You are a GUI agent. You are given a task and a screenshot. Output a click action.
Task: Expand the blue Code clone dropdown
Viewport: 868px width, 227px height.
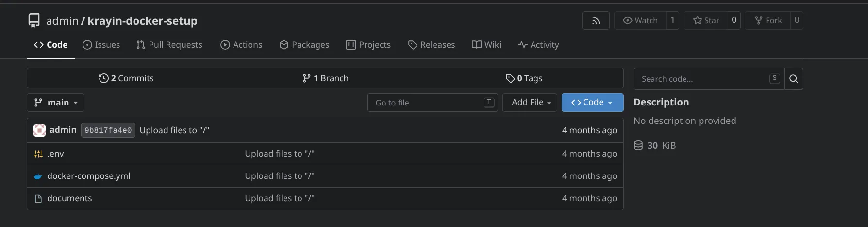pyautogui.click(x=593, y=103)
